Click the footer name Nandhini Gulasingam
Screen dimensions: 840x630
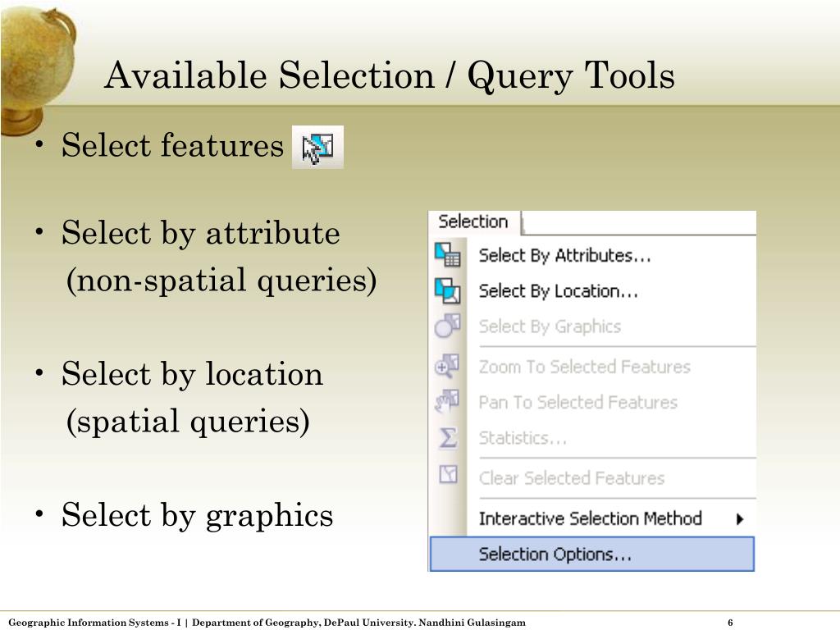472,623
